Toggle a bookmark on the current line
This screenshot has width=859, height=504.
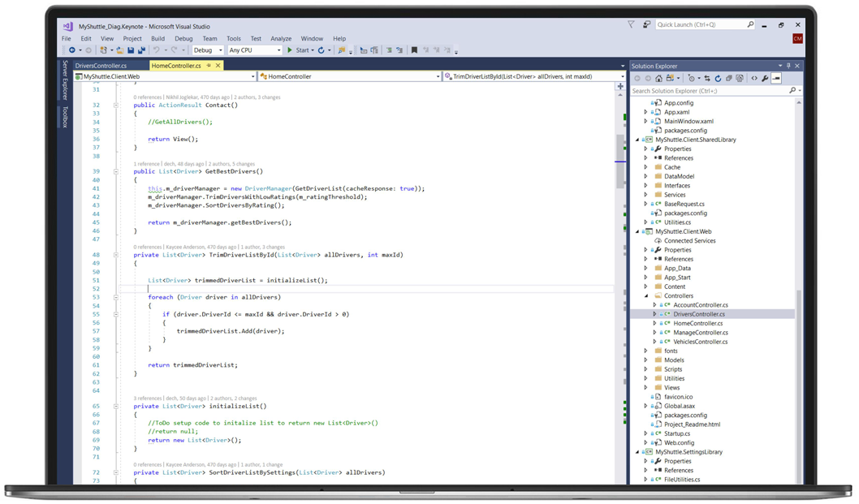coord(414,50)
